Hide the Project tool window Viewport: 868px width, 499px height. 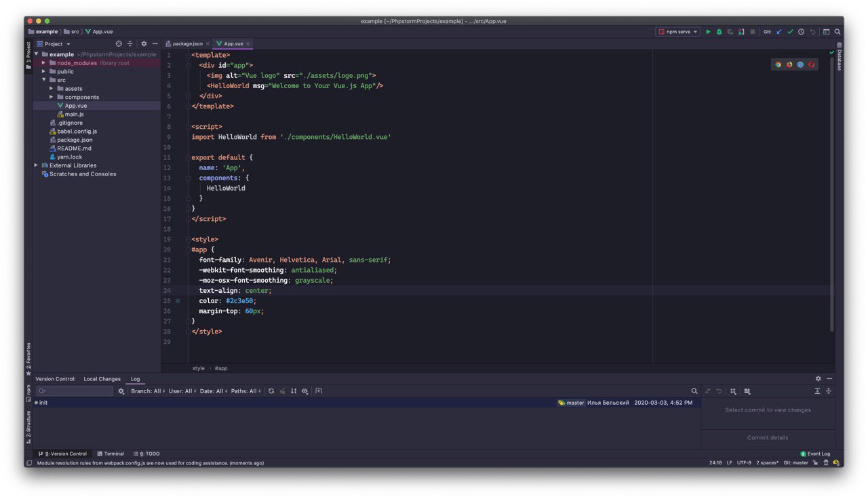point(155,44)
